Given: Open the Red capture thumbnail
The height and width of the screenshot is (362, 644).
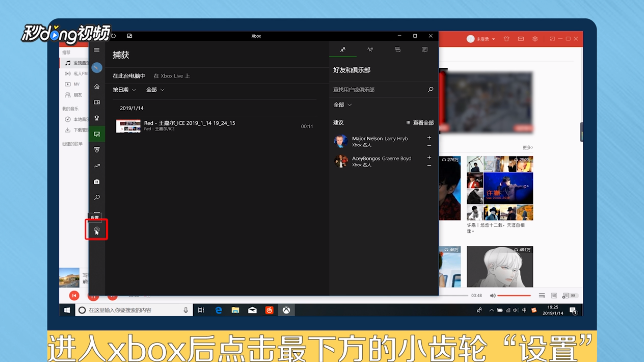Looking at the screenshot, I should (128, 126).
